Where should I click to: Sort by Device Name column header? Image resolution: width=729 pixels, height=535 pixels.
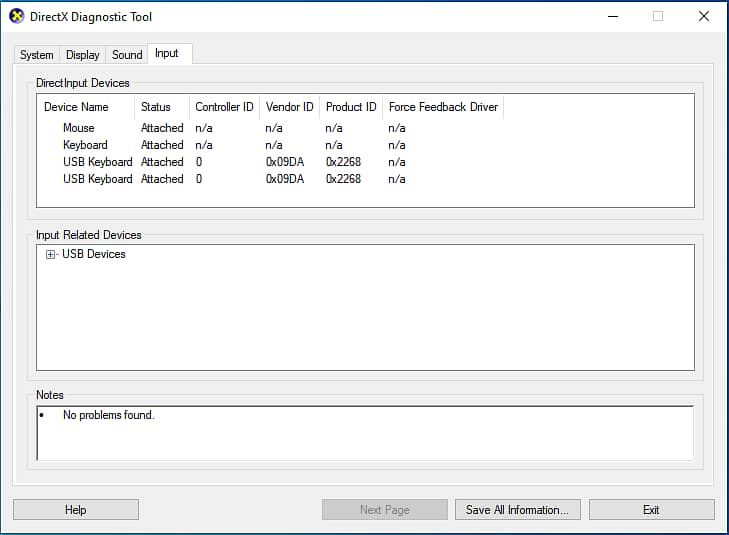[86, 107]
